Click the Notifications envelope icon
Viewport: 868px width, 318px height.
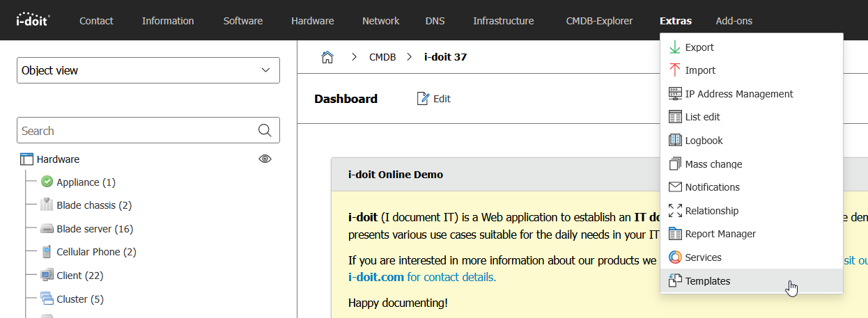pyautogui.click(x=674, y=187)
